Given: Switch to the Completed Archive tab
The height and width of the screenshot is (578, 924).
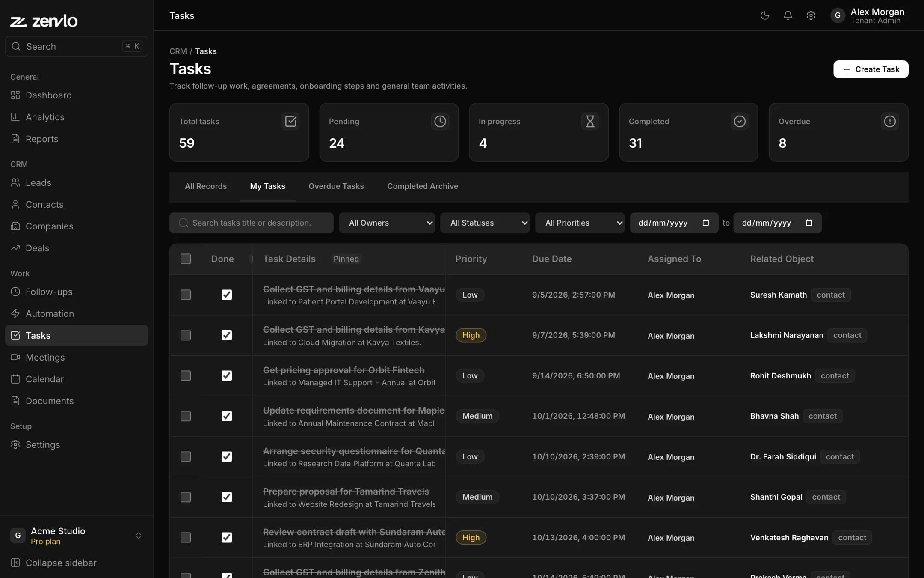Looking at the screenshot, I should coord(422,186).
